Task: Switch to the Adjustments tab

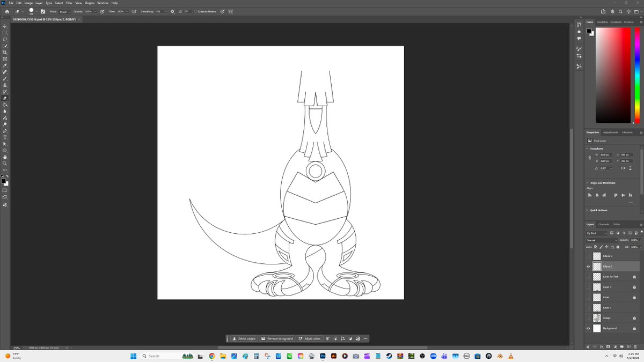Action: click(x=611, y=132)
